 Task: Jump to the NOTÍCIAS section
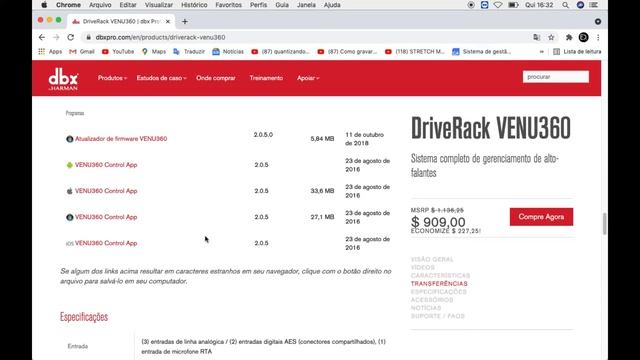(426, 308)
